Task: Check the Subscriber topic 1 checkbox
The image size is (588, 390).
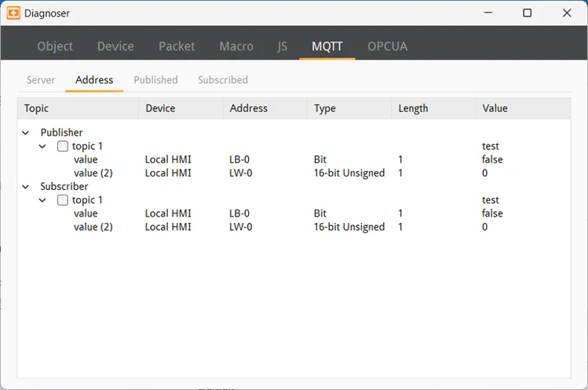Action: 63,200
